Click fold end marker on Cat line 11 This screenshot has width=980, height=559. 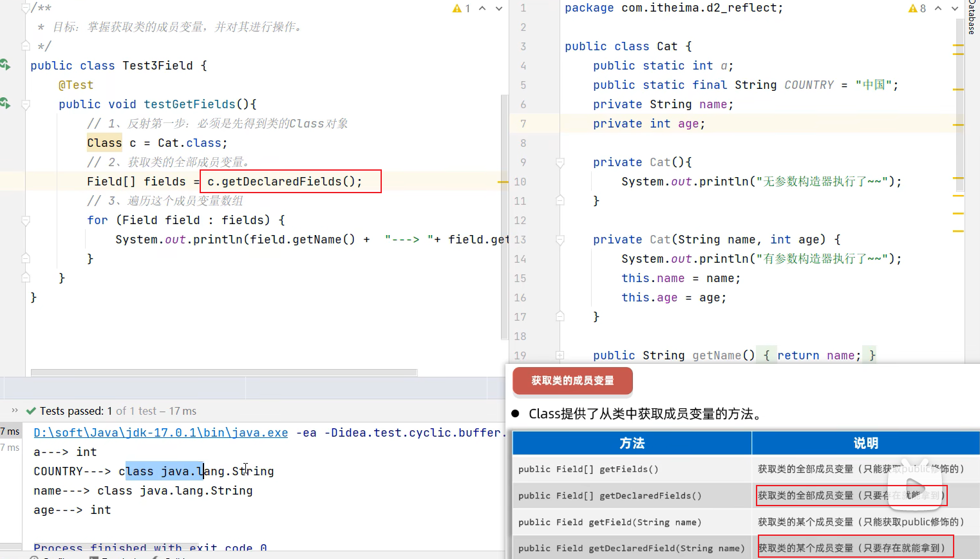click(x=560, y=200)
